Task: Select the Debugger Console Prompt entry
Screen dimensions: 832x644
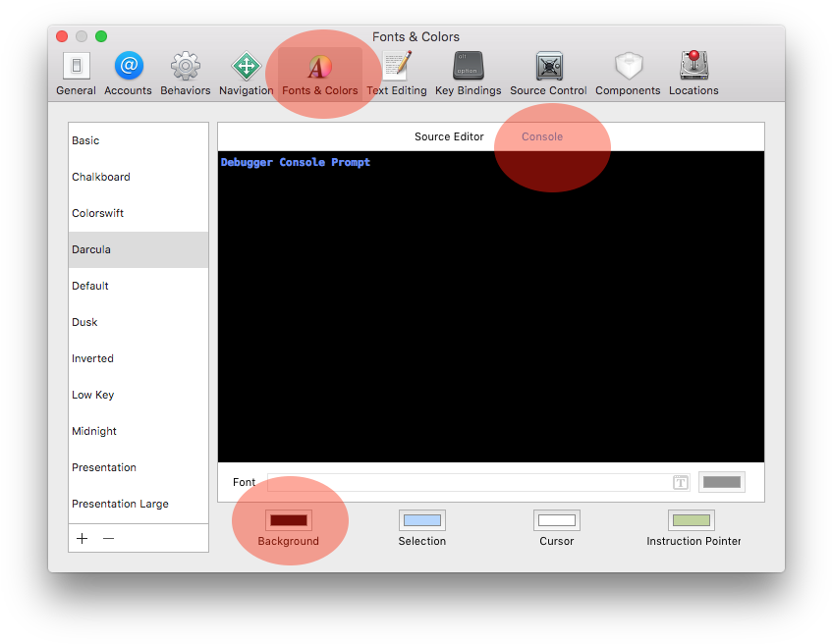Action: point(296,162)
